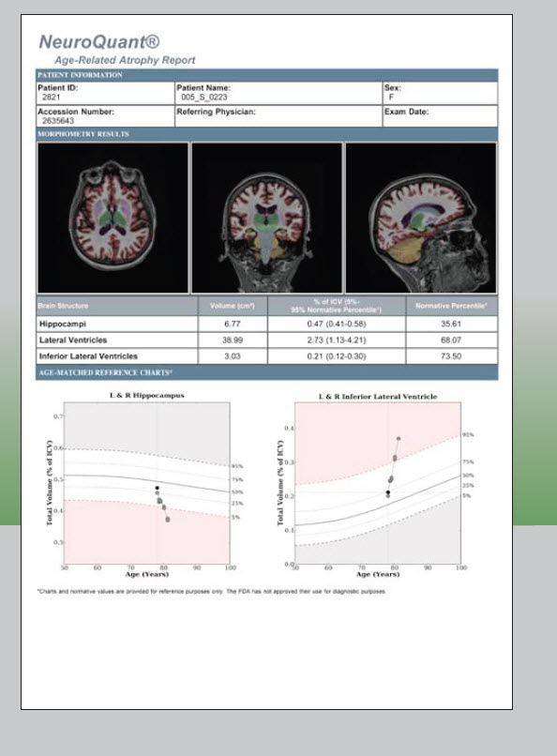
Task: Click the Exam Date field
Action: click(440, 115)
